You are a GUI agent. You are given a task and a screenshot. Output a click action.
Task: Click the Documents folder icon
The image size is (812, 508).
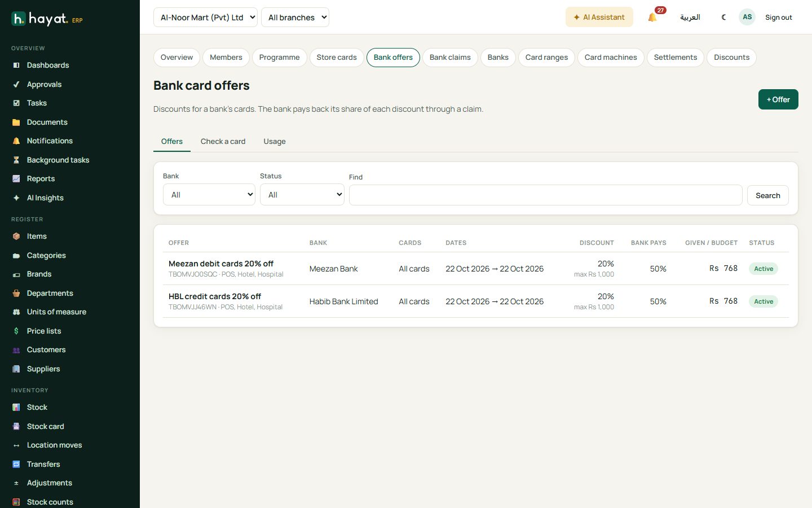point(16,122)
